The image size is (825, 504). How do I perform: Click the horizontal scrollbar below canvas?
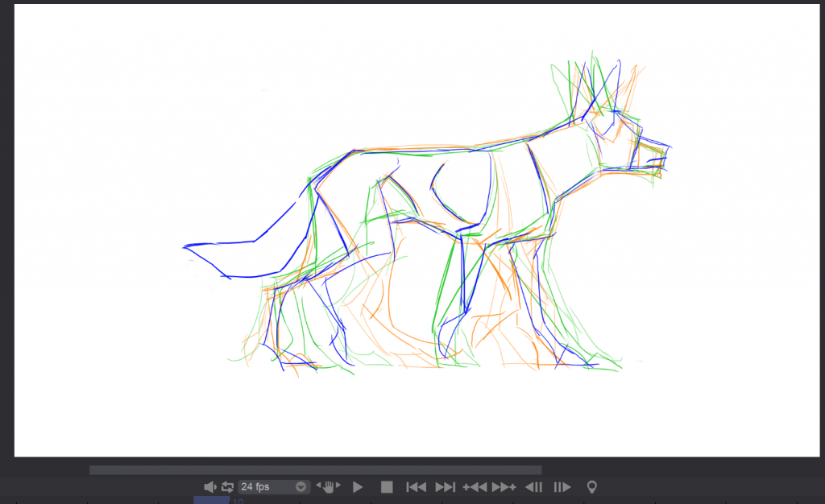[x=315, y=470]
